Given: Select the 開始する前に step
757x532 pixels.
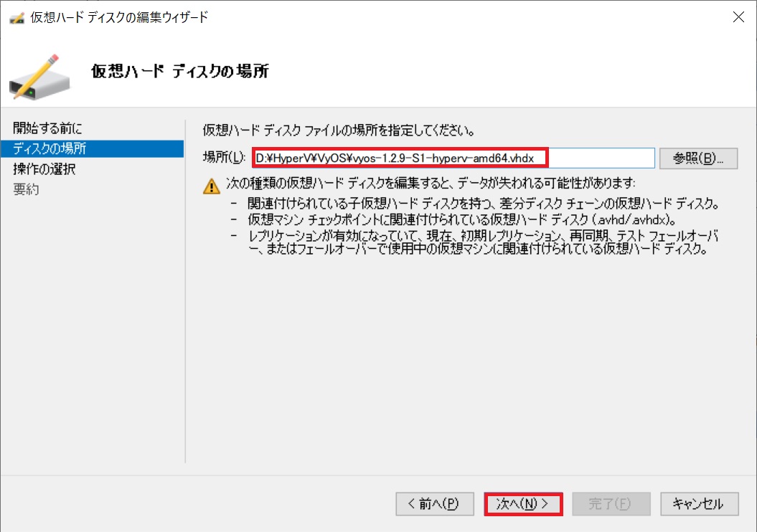Looking at the screenshot, I should coord(47,128).
